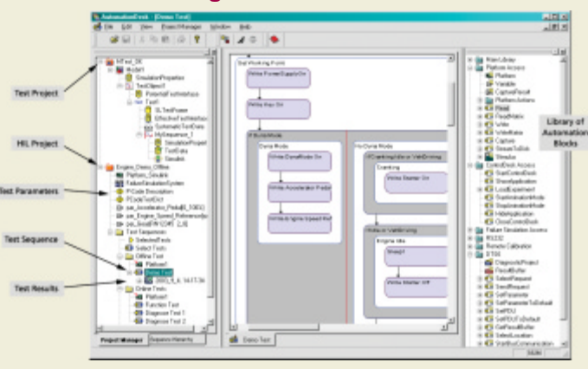588x369 pixels.
Task: Click the Engine_Demo_Offline project icon
Action: (109, 167)
